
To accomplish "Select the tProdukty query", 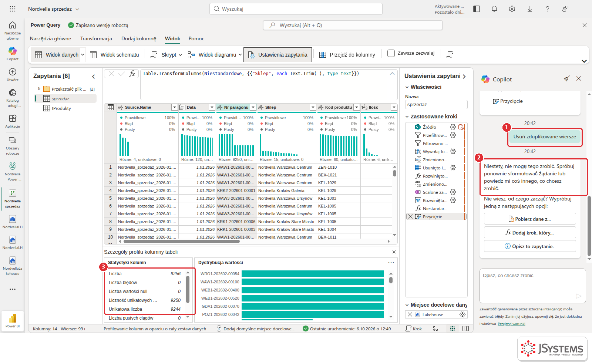I will click(x=61, y=108).
